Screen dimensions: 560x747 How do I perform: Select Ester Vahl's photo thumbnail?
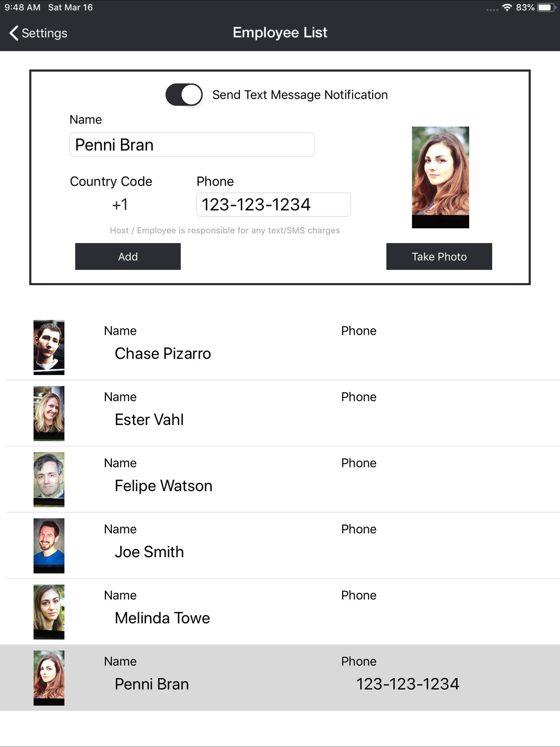point(49,413)
